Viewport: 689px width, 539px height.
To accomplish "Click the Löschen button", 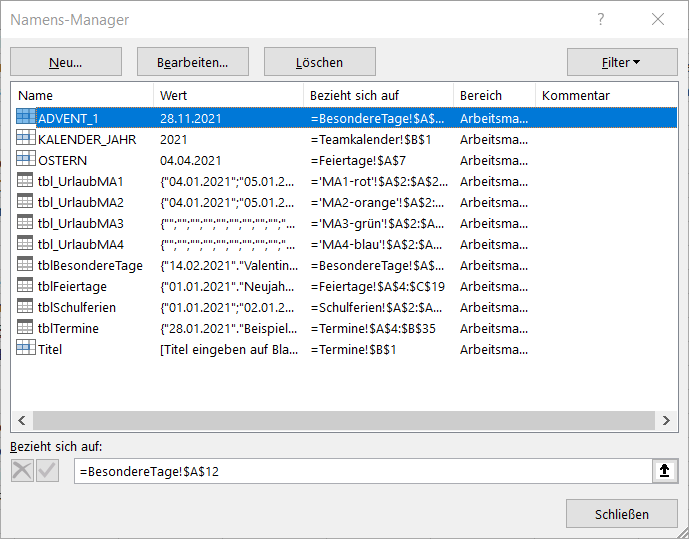I will pos(319,62).
